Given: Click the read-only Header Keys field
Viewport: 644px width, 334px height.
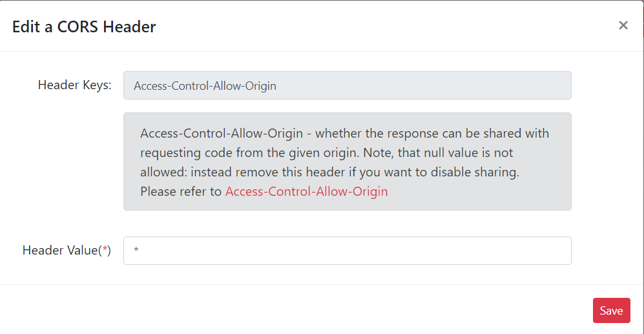Looking at the screenshot, I should (348, 86).
